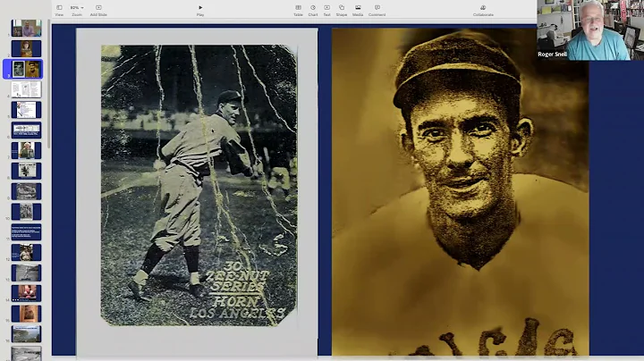
Task: Open the Shape picker
Action: click(x=342, y=10)
